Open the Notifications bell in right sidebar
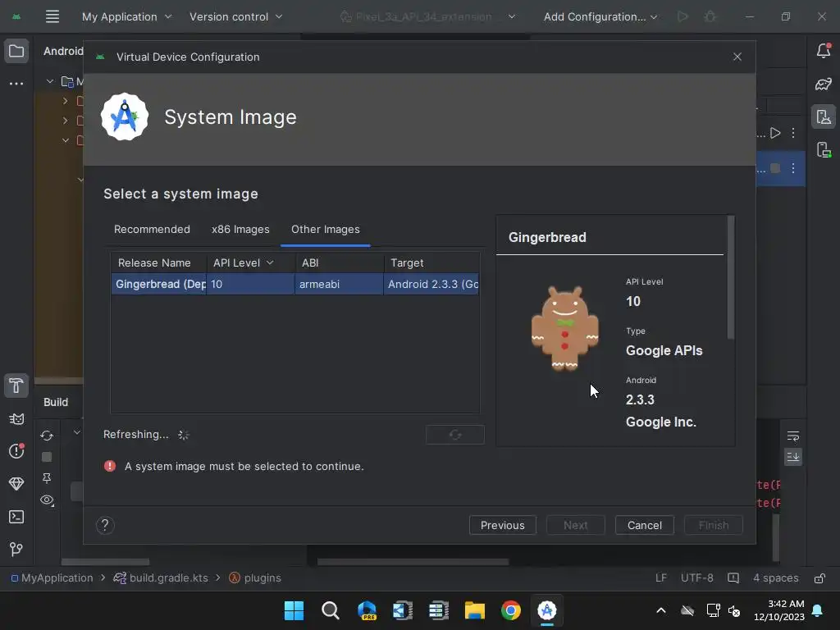This screenshot has height=630, width=840. click(824, 50)
